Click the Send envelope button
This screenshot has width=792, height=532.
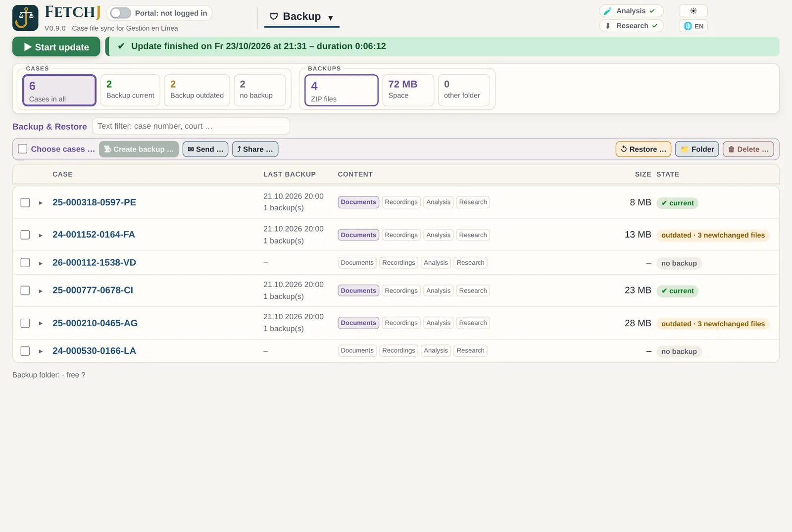click(x=205, y=149)
